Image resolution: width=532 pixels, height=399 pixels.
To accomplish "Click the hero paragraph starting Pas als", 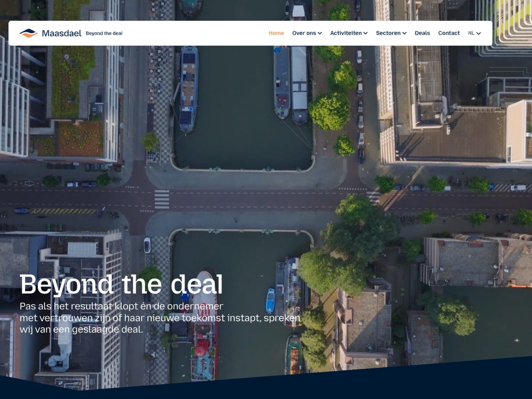I will [x=160, y=318].
